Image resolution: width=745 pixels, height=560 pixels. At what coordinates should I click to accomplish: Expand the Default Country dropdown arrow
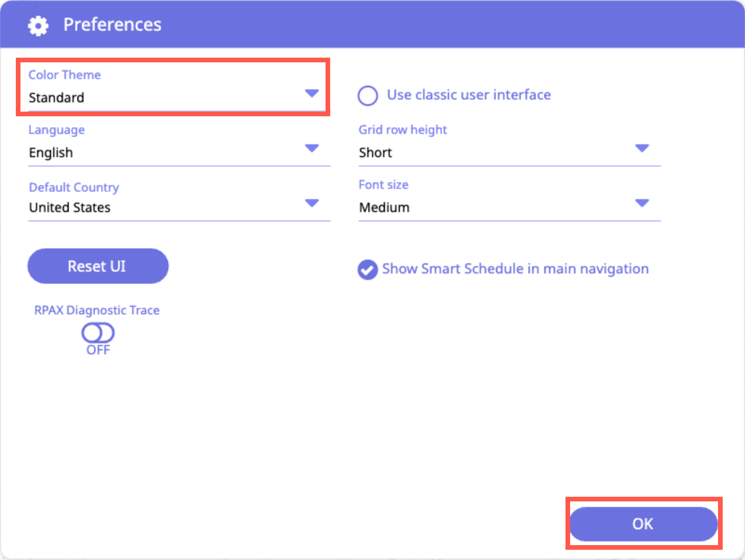coord(312,203)
